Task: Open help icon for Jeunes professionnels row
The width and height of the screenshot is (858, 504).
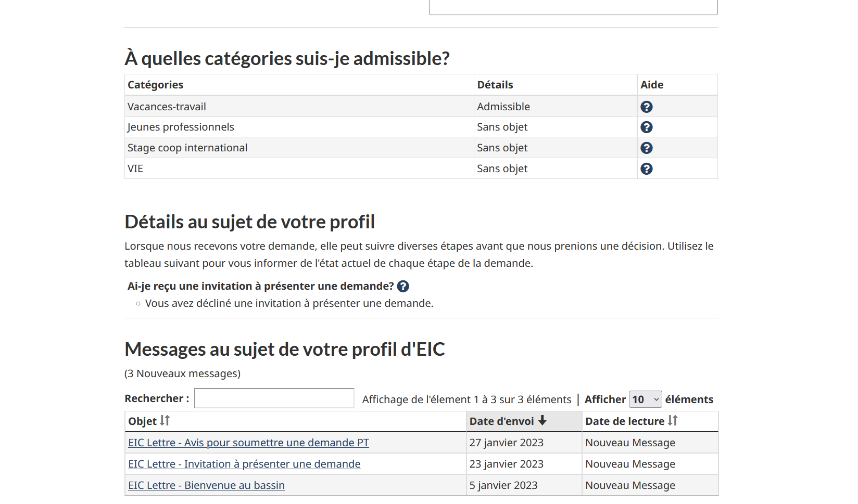Action: pyautogui.click(x=646, y=127)
